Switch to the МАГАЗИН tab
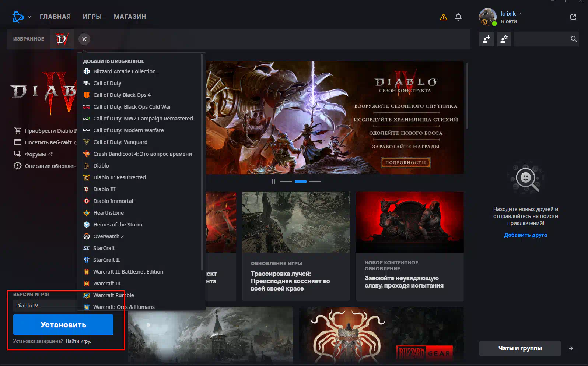The height and width of the screenshot is (366, 588). click(130, 17)
